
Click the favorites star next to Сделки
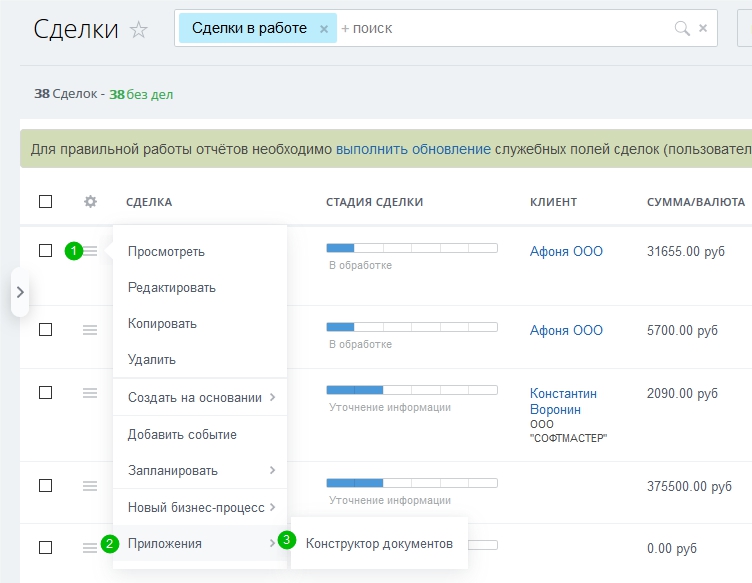[139, 30]
